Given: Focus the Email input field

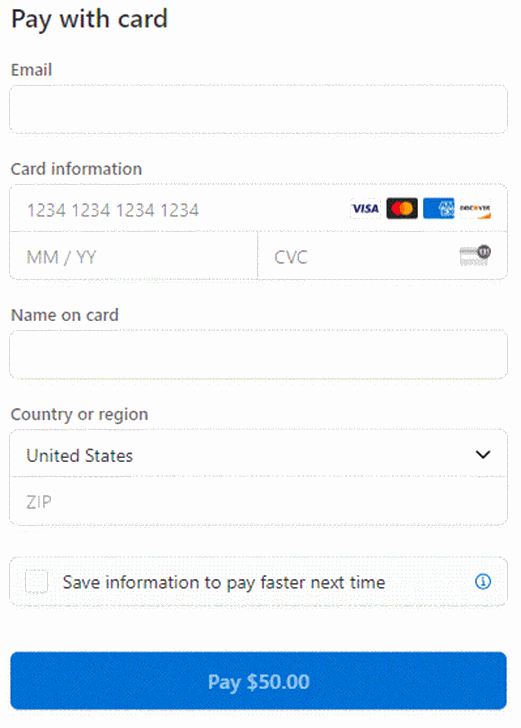Looking at the screenshot, I should click(258, 110).
